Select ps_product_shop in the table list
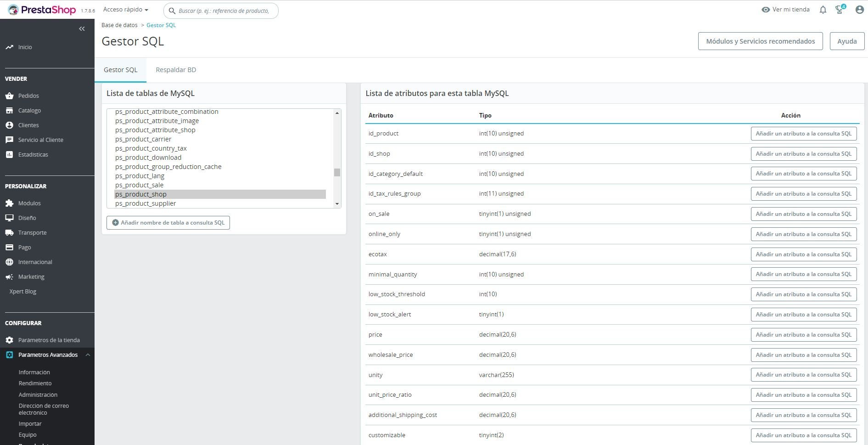868x445 pixels. pyautogui.click(x=220, y=194)
